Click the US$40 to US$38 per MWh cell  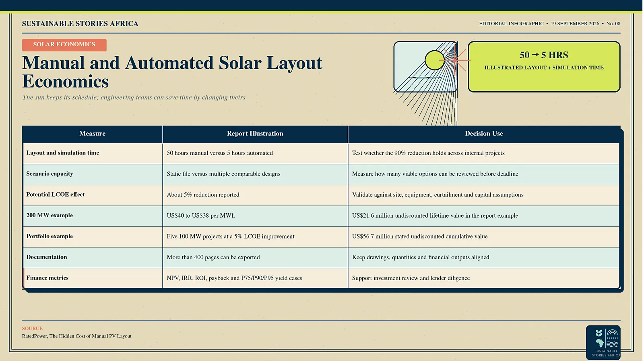[255, 216]
